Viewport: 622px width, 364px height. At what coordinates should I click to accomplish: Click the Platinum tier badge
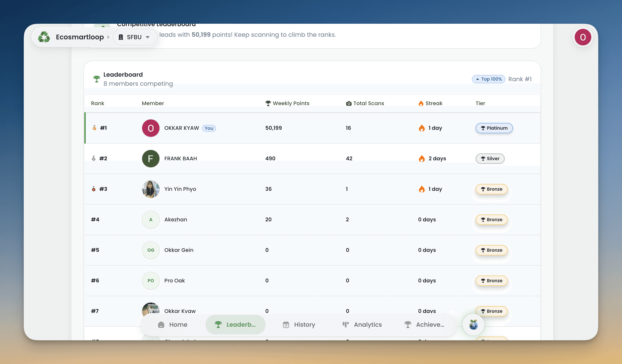click(494, 128)
